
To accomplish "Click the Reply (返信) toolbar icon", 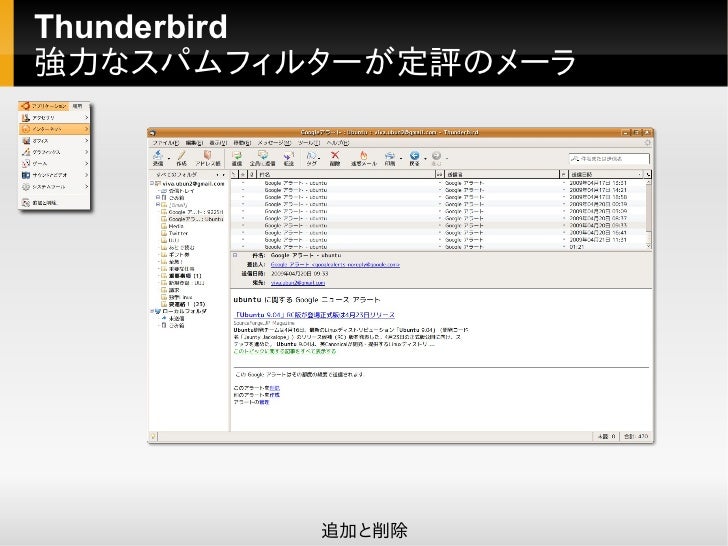I will tap(237, 156).
